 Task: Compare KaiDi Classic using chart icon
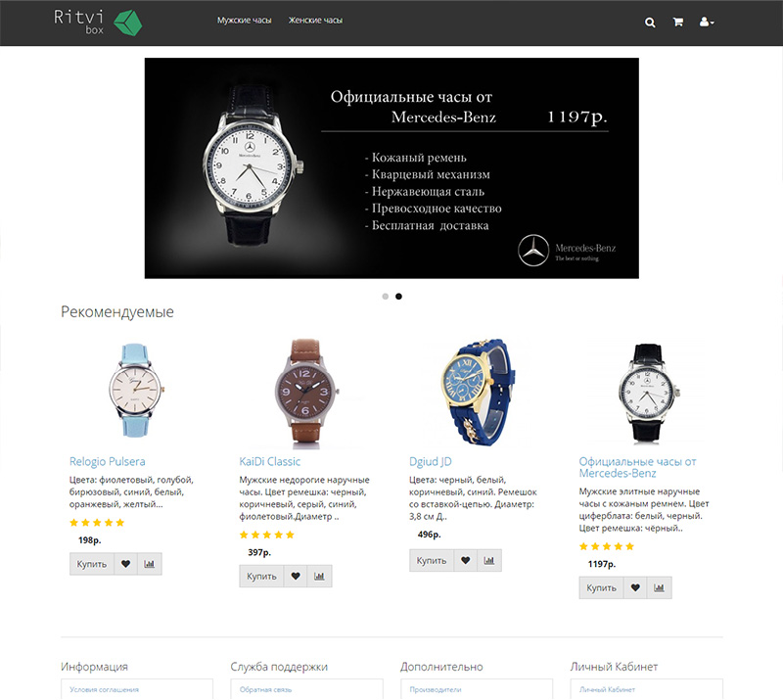point(319,576)
